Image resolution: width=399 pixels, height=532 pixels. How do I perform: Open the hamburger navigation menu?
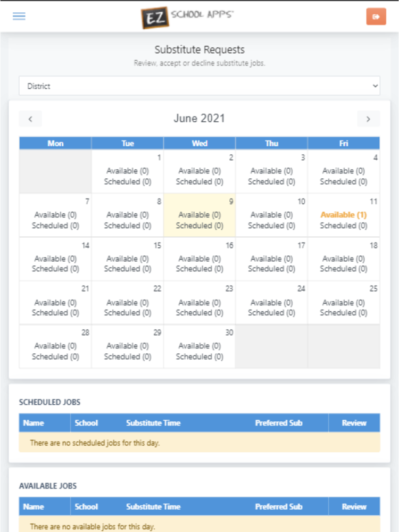pos(19,16)
